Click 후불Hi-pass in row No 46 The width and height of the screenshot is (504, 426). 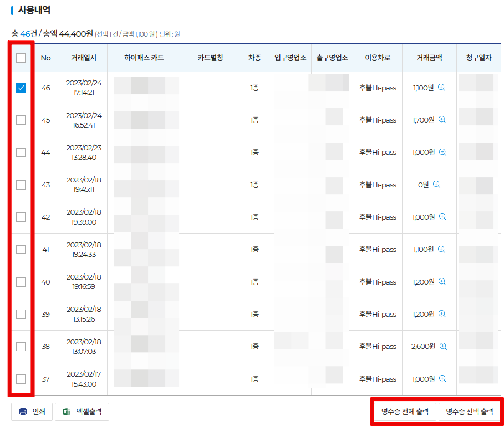[378, 88]
